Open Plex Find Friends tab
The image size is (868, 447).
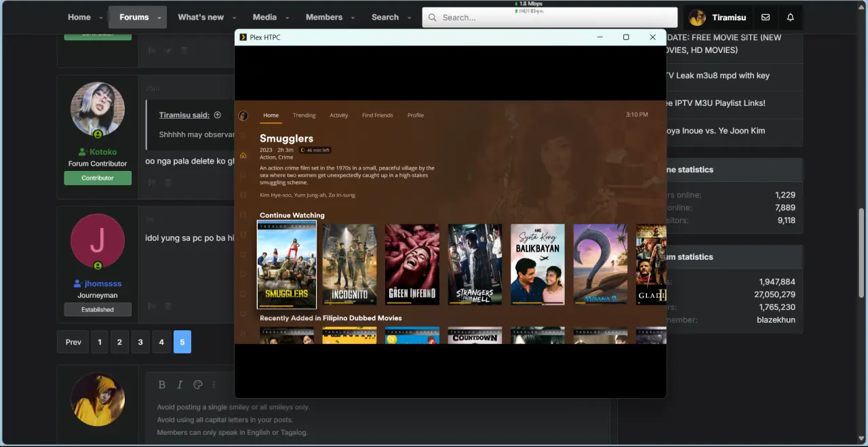[377, 115]
